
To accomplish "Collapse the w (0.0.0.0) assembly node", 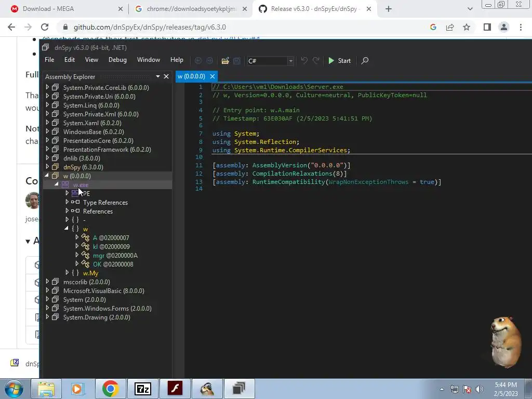I will pyautogui.click(x=47, y=176).
